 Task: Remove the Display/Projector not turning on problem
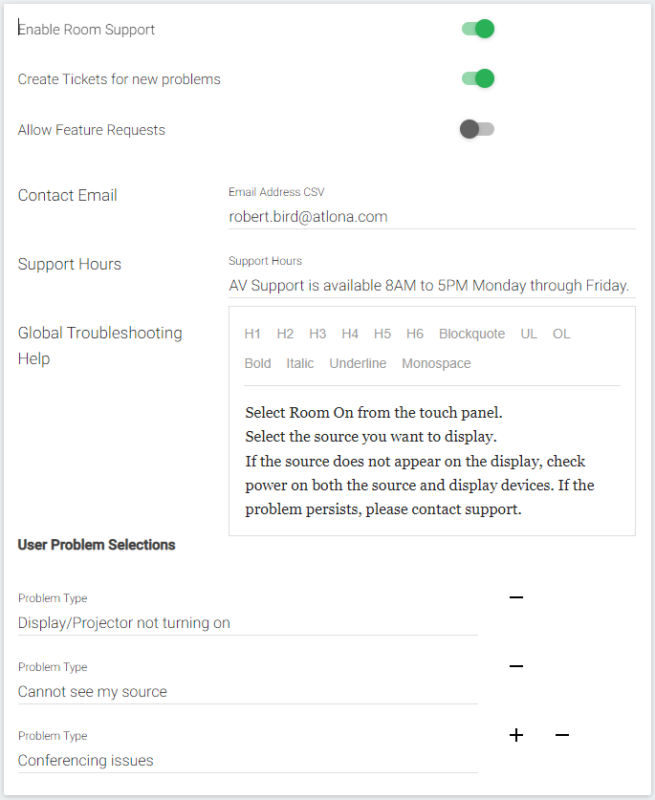click(x=516, y=597)
